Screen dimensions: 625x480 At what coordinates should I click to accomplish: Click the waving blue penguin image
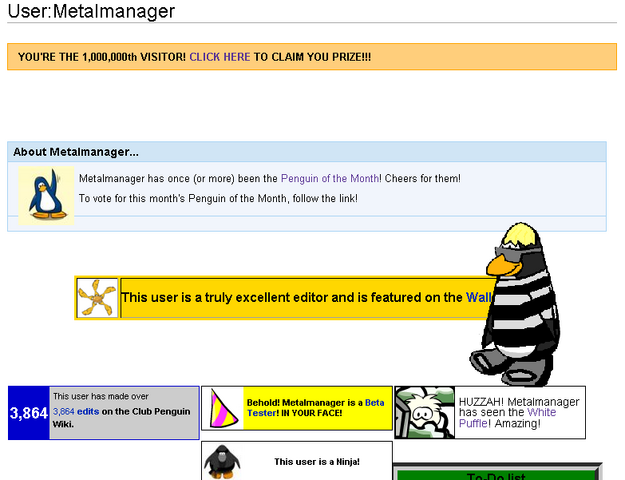[46, 195]
